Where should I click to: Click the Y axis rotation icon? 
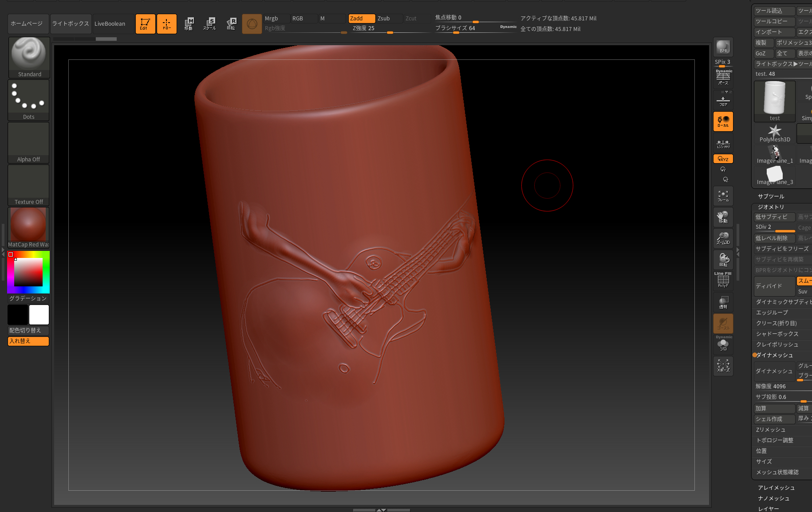coord(723,169)
